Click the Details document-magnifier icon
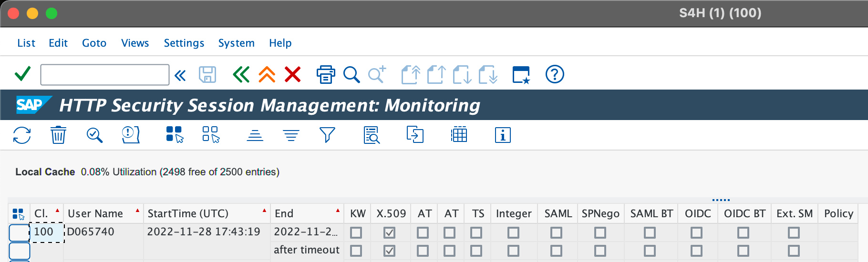The image size is (868, 262). 372,135
